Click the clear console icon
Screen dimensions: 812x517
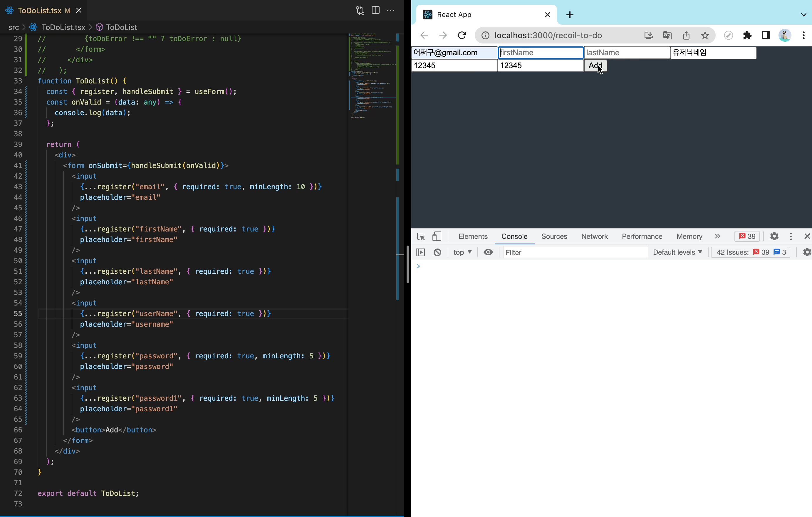[437, 252]
